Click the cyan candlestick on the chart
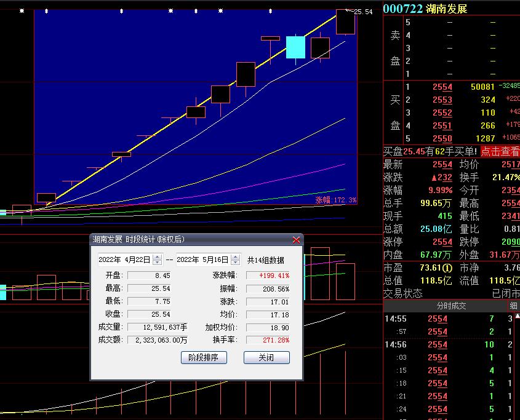Image resolution: width=520 pixels, height=420 pixels. 295,47
